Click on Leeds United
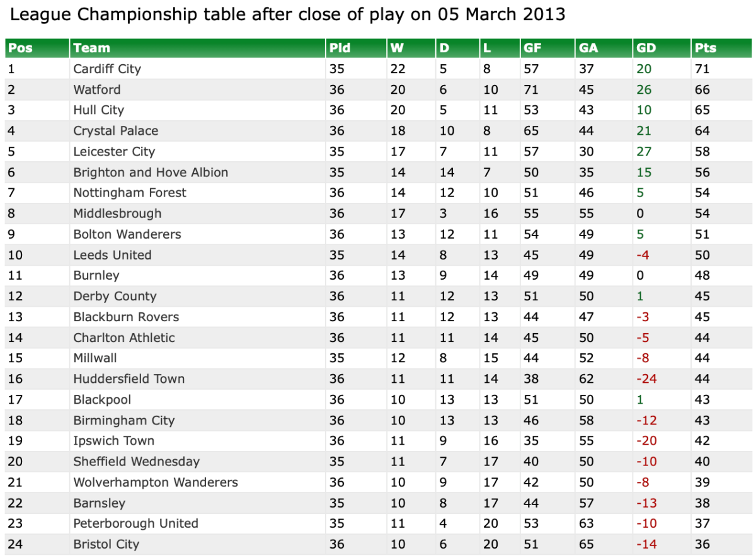 tap(112, 255)
